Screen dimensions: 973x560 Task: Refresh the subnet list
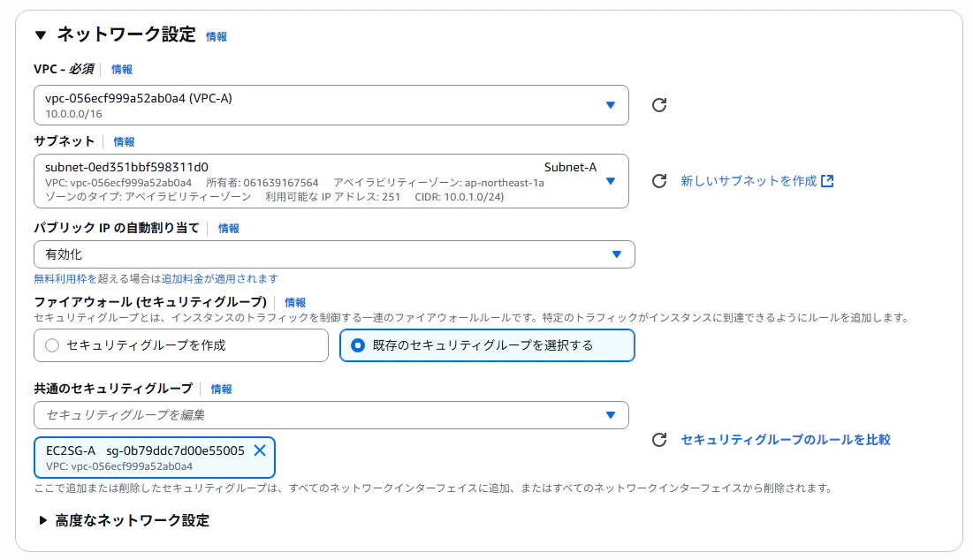[x=659, y=181]
